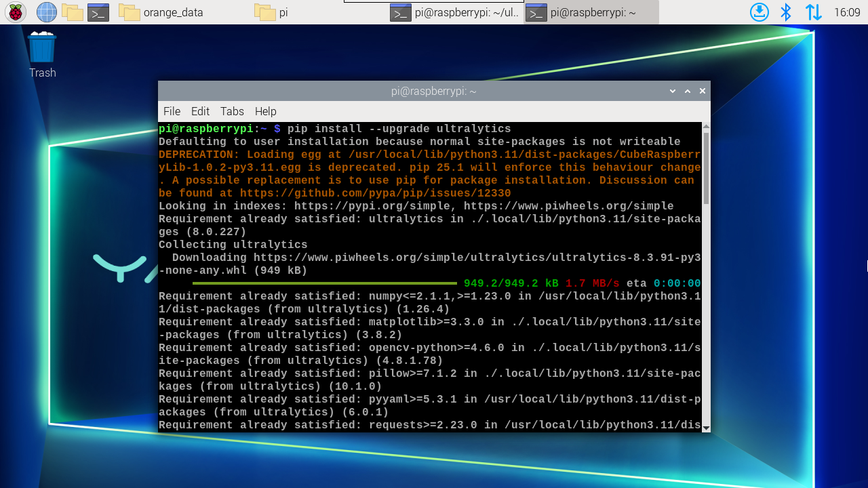Open the Tabs menu in terminal

232,111
